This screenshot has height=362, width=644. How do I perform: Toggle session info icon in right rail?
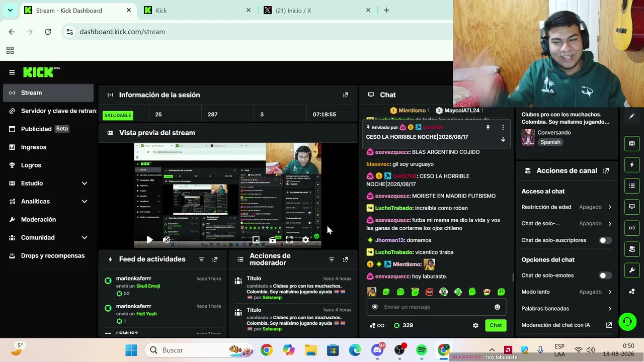pos(632,228)
